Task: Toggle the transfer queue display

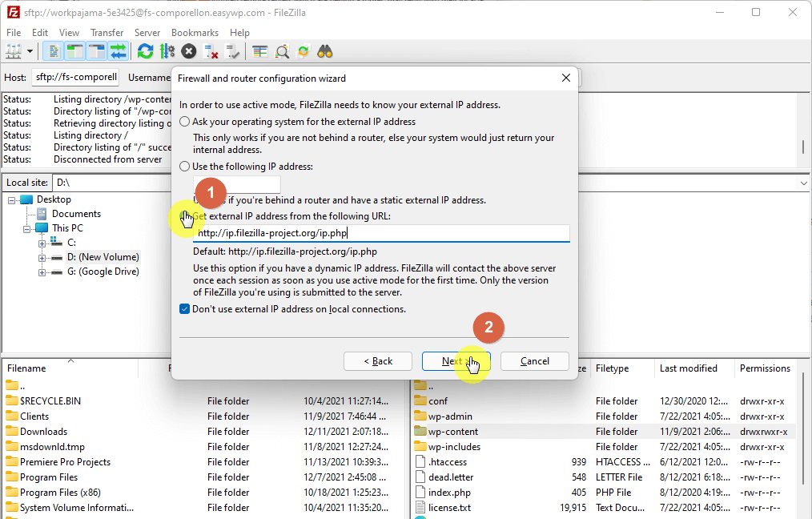Action: pyautogui.click(x=119, y=51)
